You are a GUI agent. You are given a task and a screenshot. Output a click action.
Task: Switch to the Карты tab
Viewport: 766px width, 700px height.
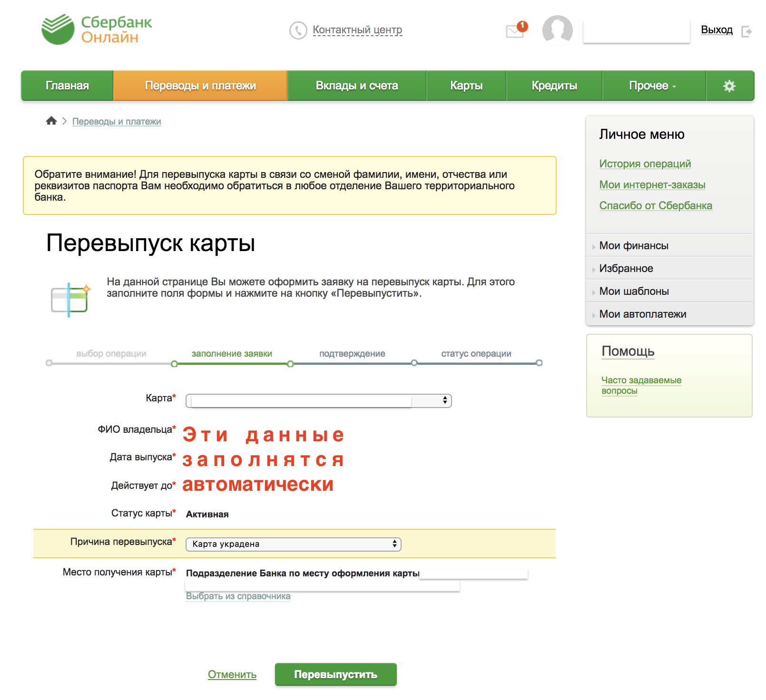pos(466,86)
